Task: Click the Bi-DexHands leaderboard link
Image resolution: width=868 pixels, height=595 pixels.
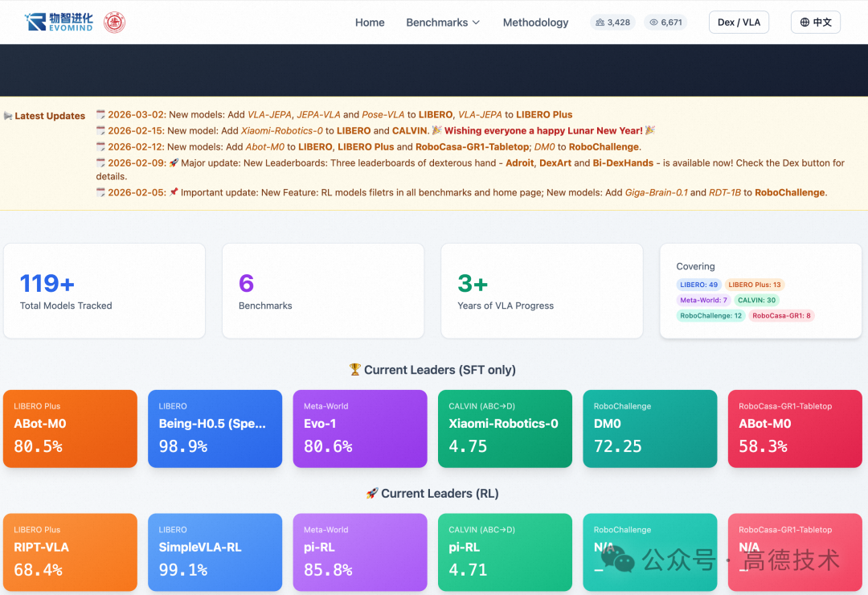Action: point(623,163)
